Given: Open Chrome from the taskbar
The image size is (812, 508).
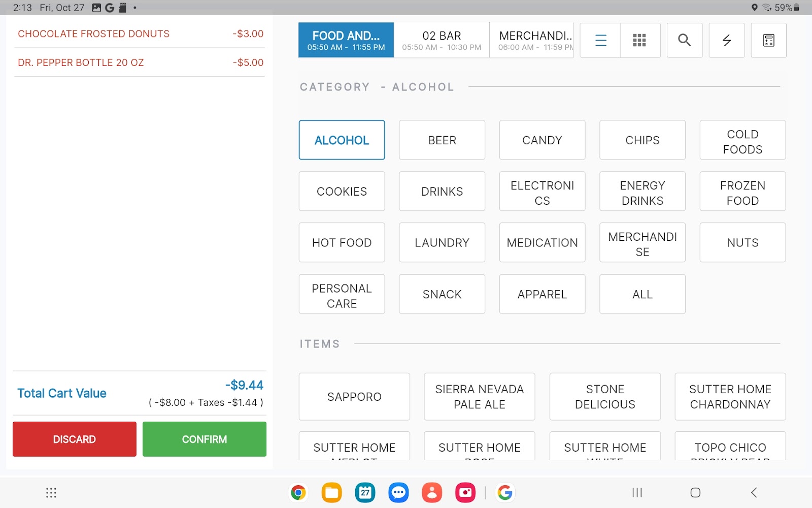Looking at the screenshot, I should click(x=298, y=492).
